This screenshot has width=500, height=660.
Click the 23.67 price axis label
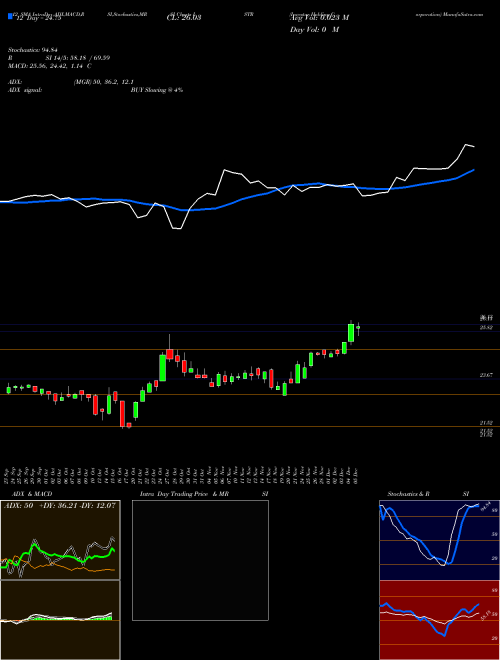(486, 375)
